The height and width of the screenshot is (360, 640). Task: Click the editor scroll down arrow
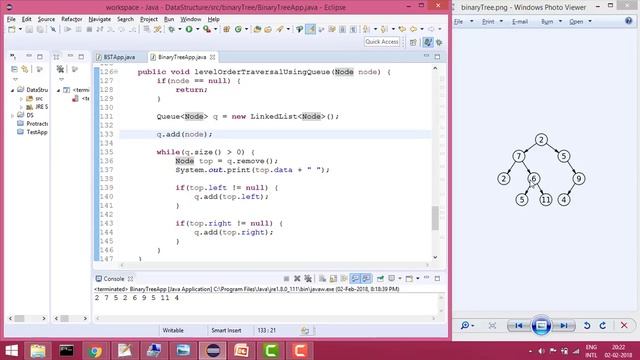click(435, 257)
